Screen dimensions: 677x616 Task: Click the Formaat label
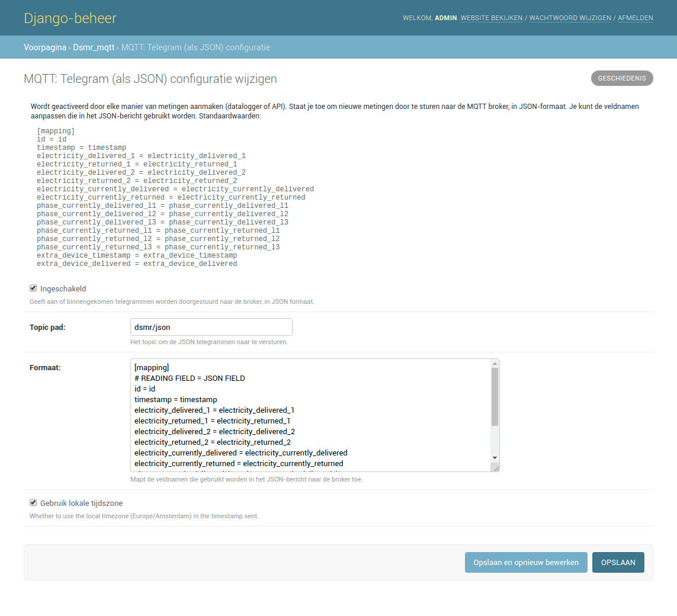[45, 367]
